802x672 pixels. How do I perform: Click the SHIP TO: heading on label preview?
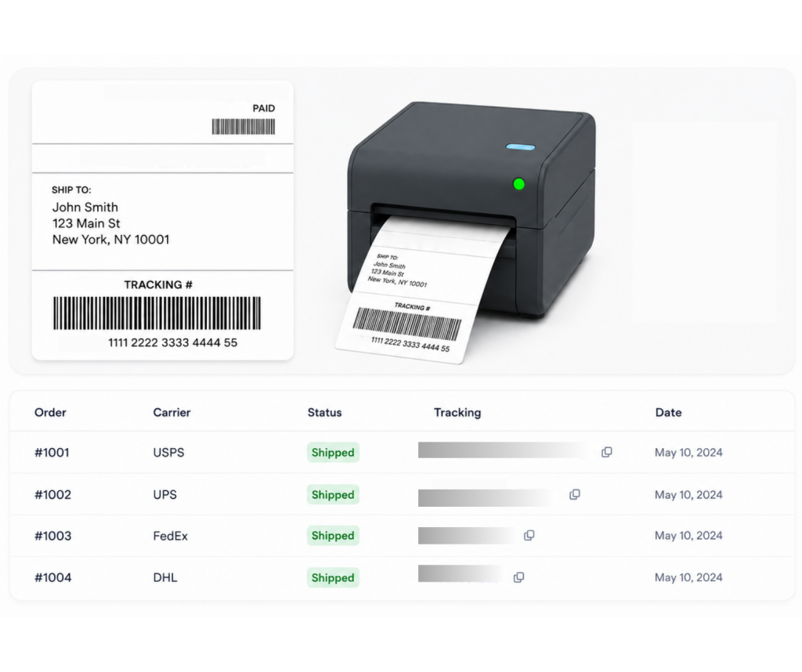pos(71,190)
